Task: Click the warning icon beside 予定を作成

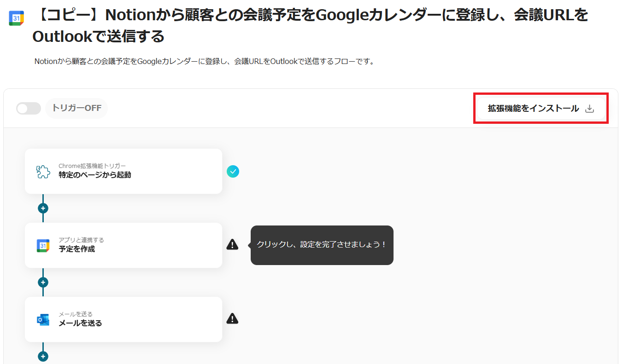Action: pyautogui.click(x=233, y=245)
